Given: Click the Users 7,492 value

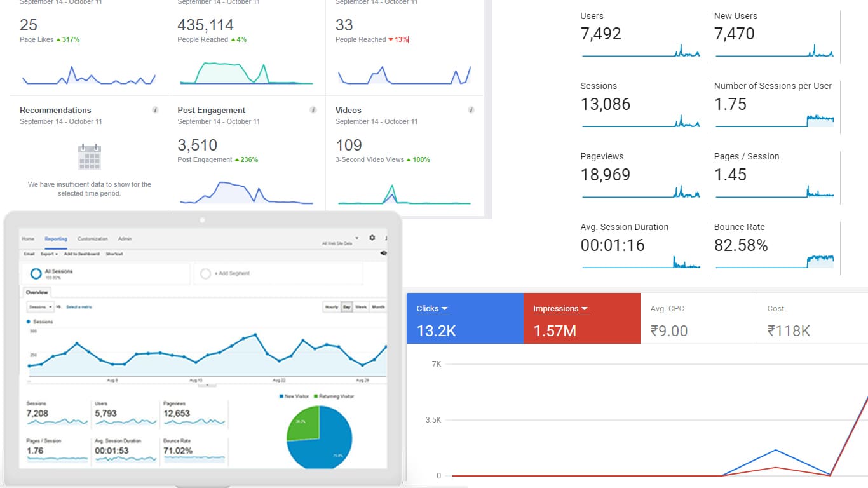Looking at the screenshot, I should click(600, 34).
